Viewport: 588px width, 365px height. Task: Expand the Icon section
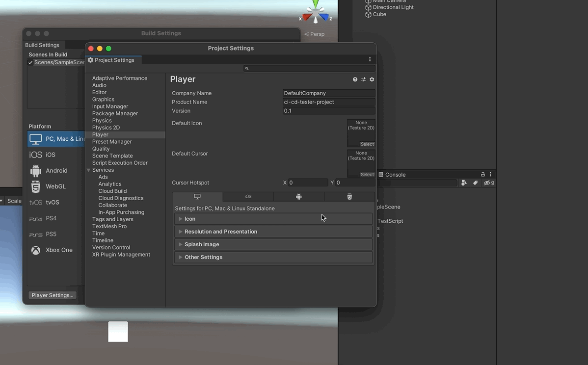click(273, 219)
